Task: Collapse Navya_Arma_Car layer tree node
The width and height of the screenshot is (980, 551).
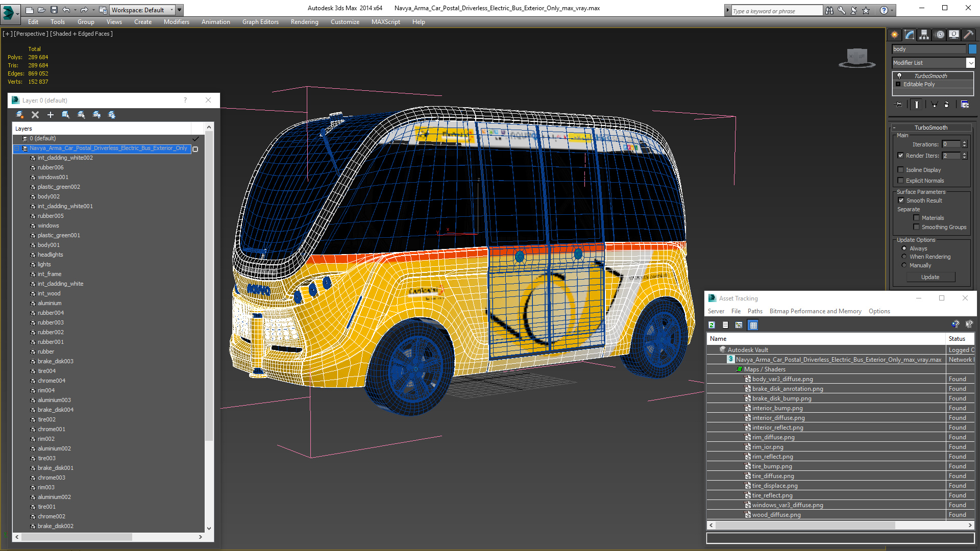Action: pyautogui.click(x=17, y=148)
